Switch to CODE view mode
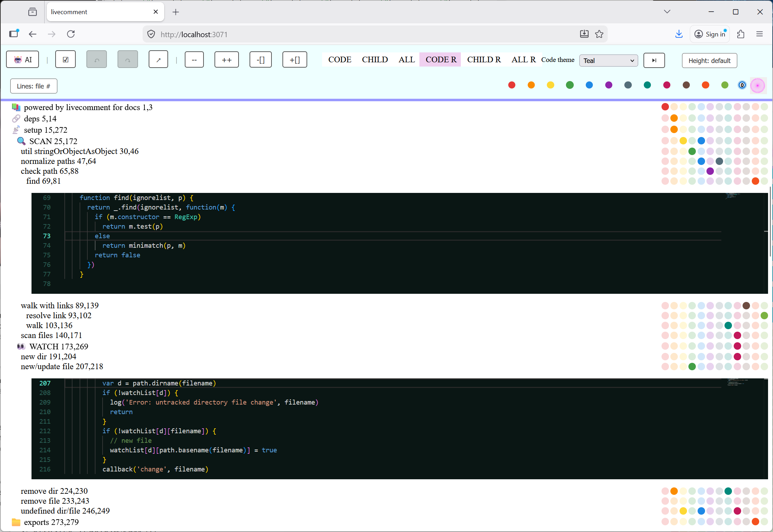 click(340, 59)
